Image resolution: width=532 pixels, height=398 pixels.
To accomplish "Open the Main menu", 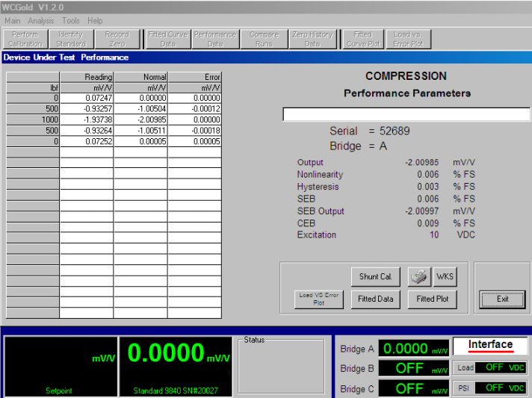I will click(13, 21).
